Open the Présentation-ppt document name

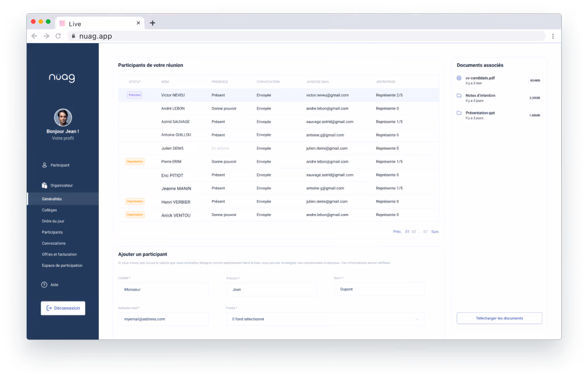pyautogui.click(x=480, y=113)
